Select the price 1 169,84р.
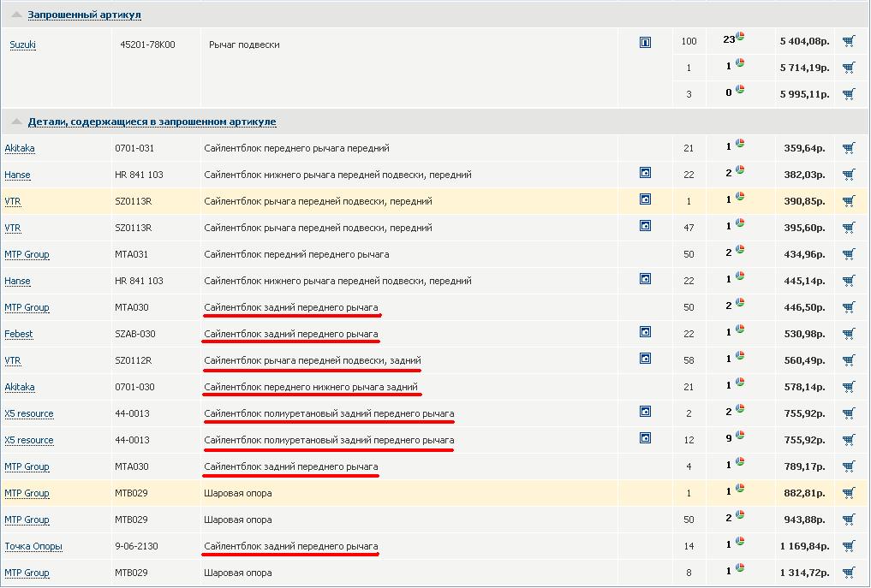The height and width of the screenshot is (588, 871). [804, 546]
